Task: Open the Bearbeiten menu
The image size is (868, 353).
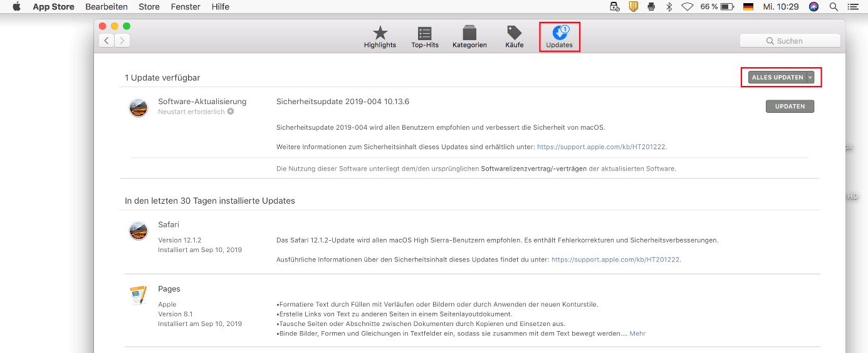Action: coord(107,7)
